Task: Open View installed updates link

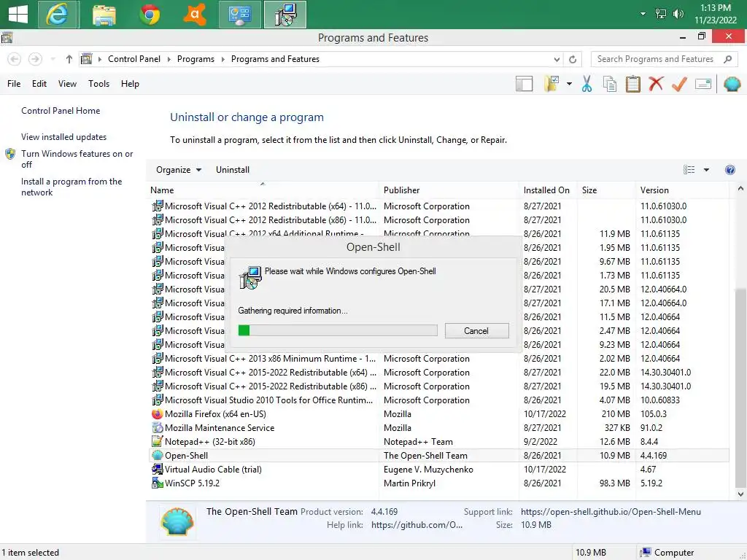Action: click(x=64, y=137)
